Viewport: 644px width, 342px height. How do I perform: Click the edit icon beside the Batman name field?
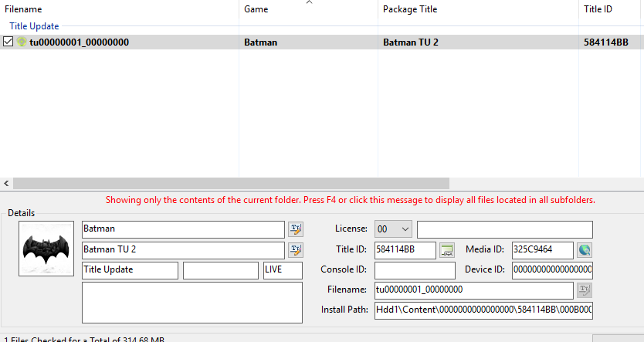[296, 229]
